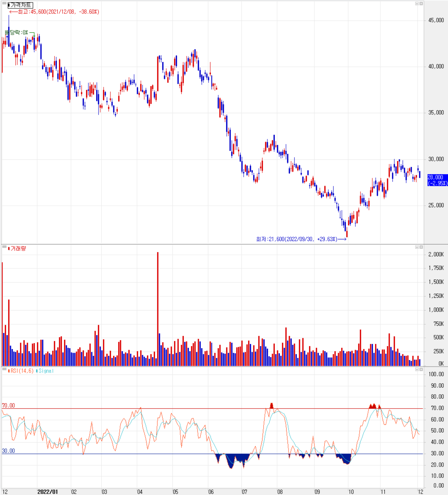Click the maximize icon of the 거래량 volume panel

point(417,247)
